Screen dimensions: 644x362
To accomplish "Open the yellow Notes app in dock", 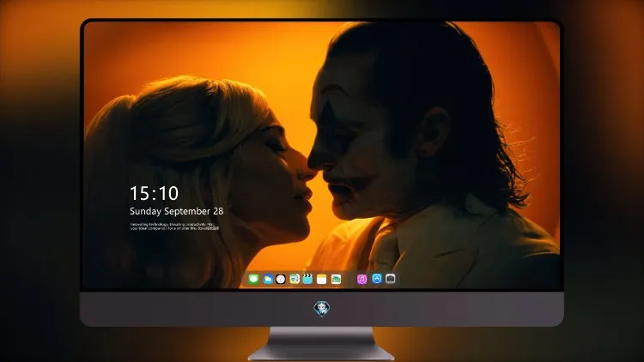I will pyautogui.click(x=322, y=280).
